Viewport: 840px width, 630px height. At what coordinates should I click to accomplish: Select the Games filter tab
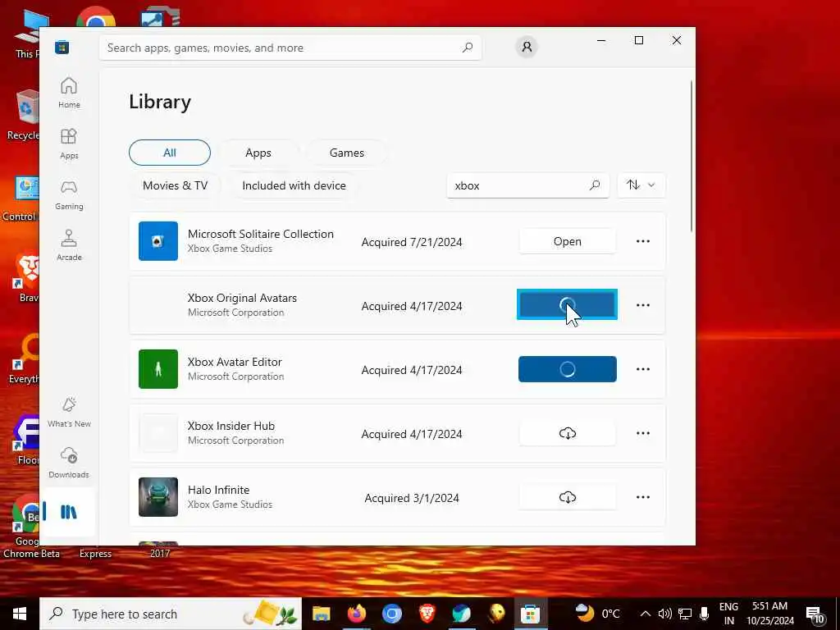(347, 153)
